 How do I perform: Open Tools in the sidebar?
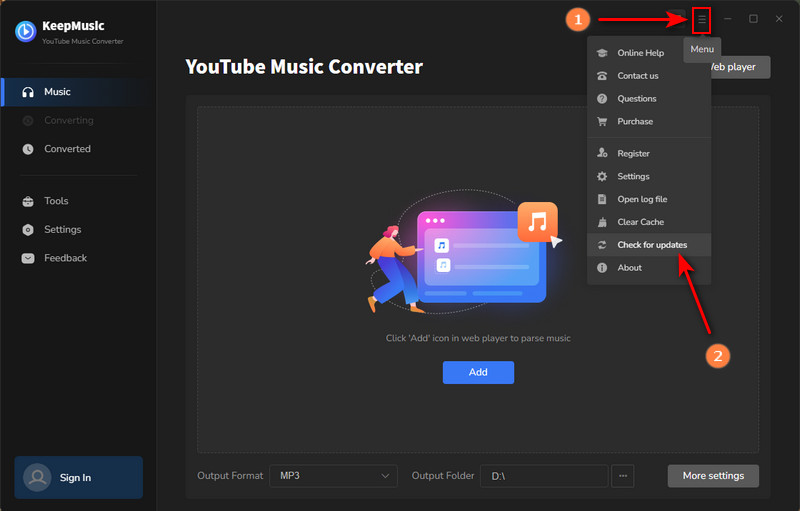click(x=77, y=201)
